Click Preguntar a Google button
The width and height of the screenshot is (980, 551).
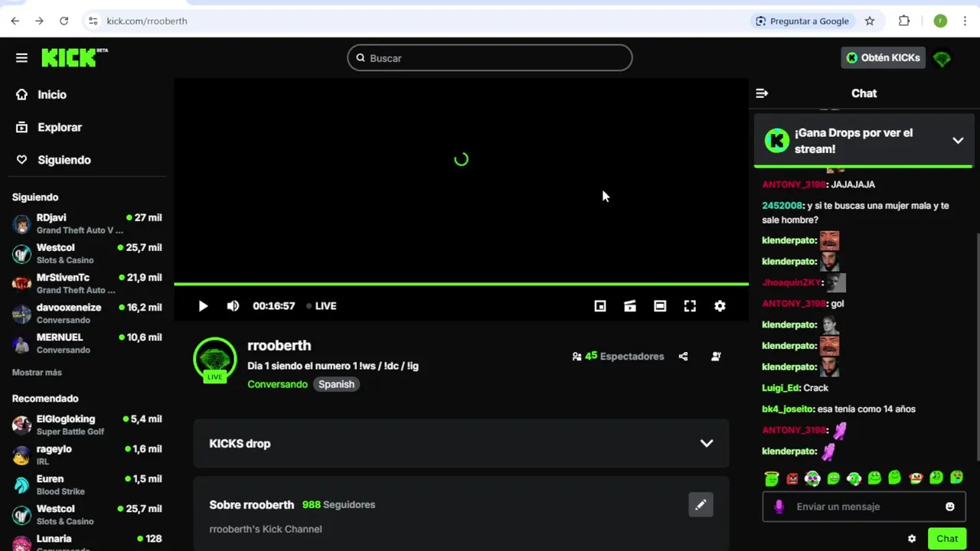[x=802, y=21]
